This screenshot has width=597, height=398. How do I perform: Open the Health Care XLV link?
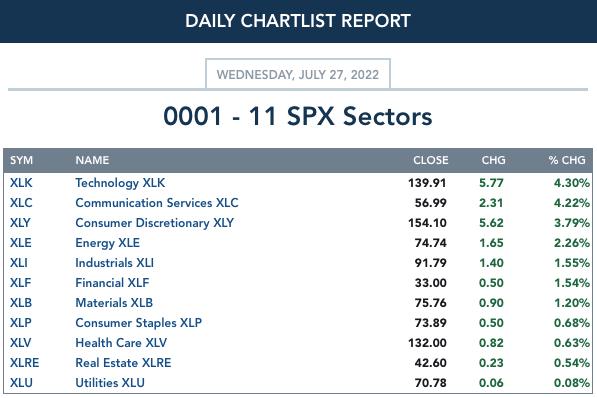tap(121, 343)
